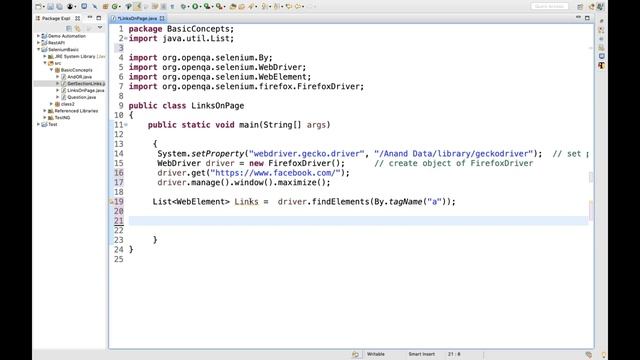
Task: Collapse main method fold marker at line 11
Action: (126, 125)
